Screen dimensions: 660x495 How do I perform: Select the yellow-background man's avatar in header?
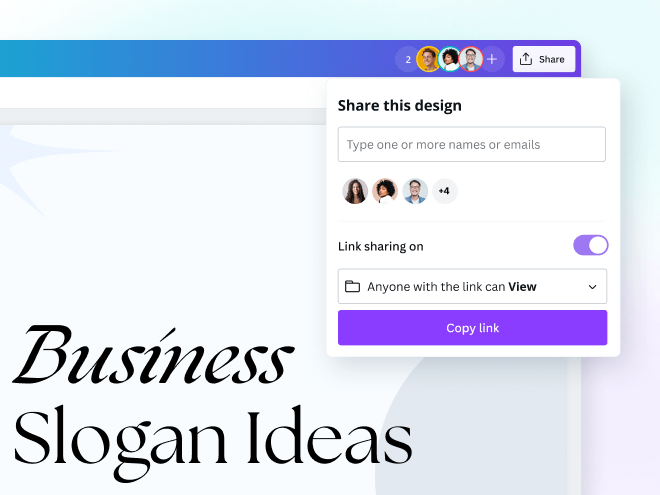click(428, 59)
